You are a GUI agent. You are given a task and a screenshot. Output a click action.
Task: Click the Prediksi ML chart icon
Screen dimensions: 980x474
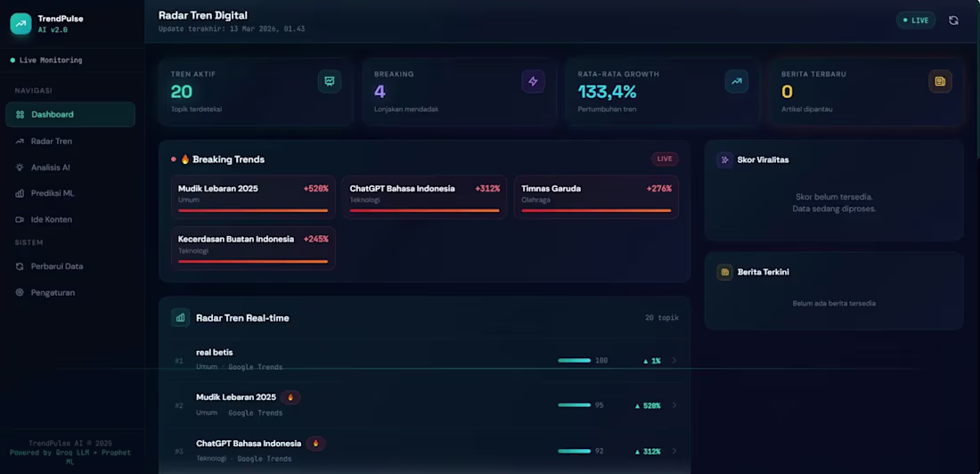click(20, 193)
